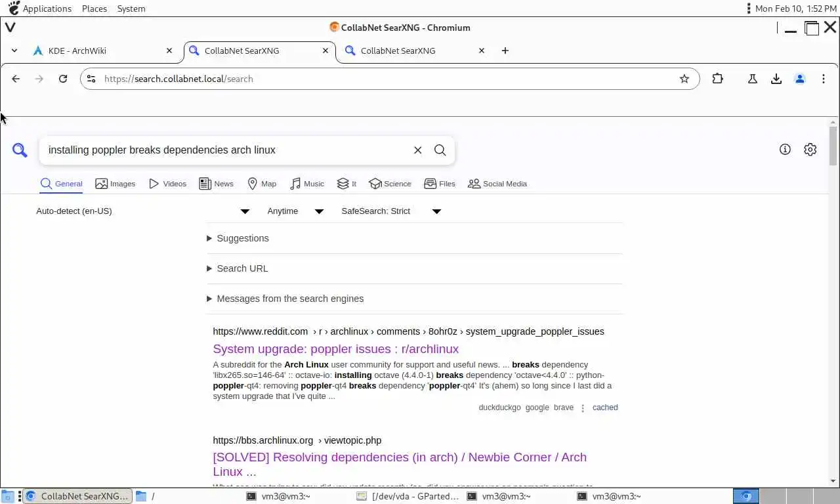This screenshot has width=840, height=504.
Task: Go back with browser back arrow
Action: pyautogui.click(x=16, y=79)
